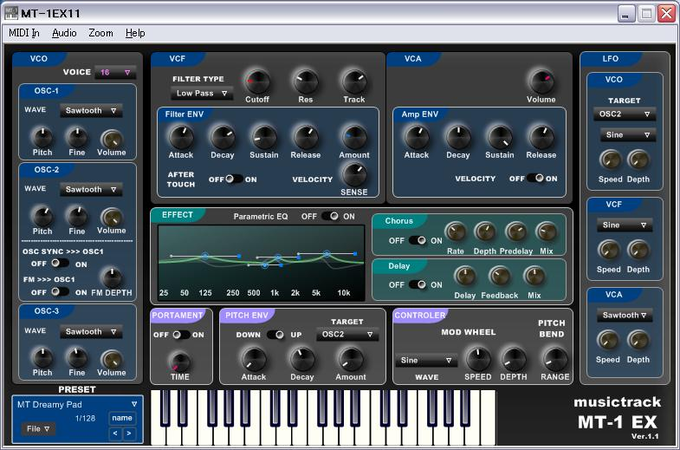The height and width of the screenshot is (450, 680).
Task: Go to next preset with > button
Action: point(129,433)
